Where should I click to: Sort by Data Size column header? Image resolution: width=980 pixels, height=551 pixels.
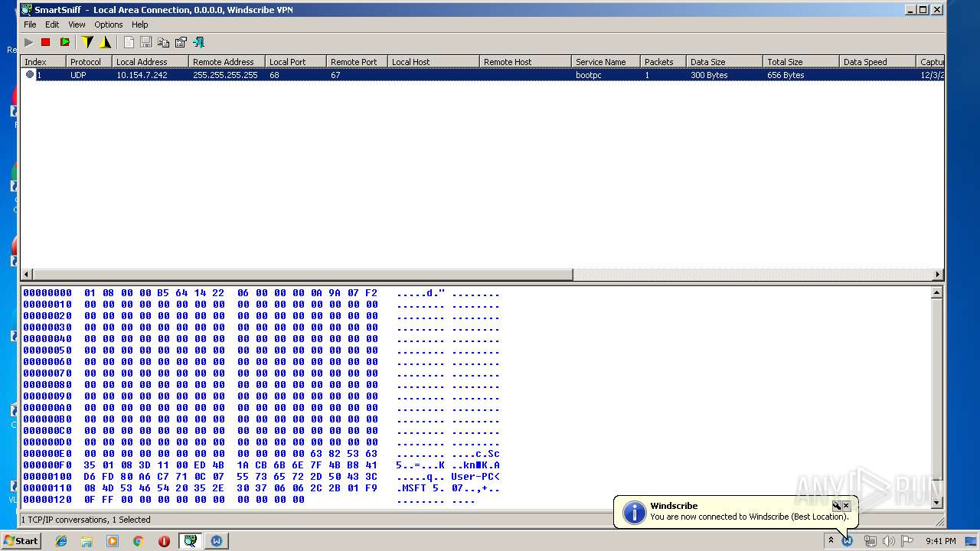tap(724, 62)
